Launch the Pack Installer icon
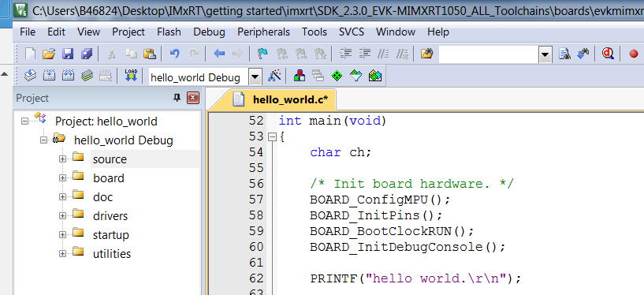This screenshot has height=295, width=644. [375, 76]
